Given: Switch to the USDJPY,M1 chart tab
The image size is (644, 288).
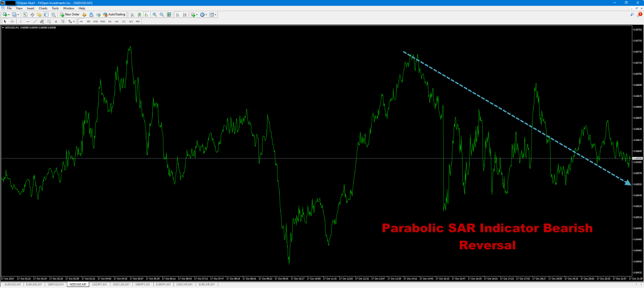Looking at the screenshot, I should click(99, 285).
